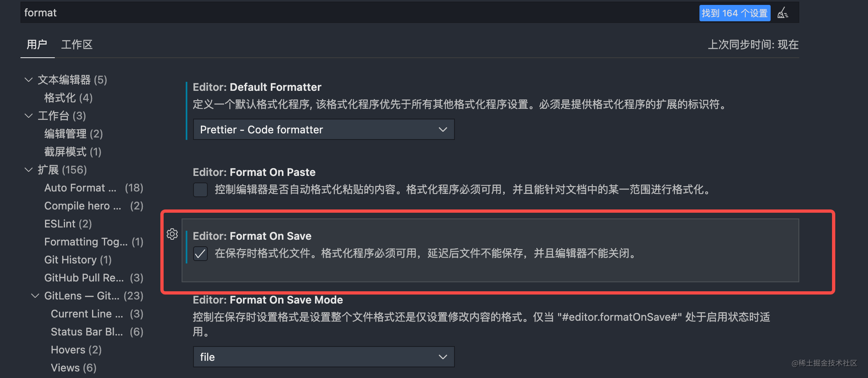Collapse the 扩展 tree section
This screenshot has width=868, height=378.
pos(29,170)
